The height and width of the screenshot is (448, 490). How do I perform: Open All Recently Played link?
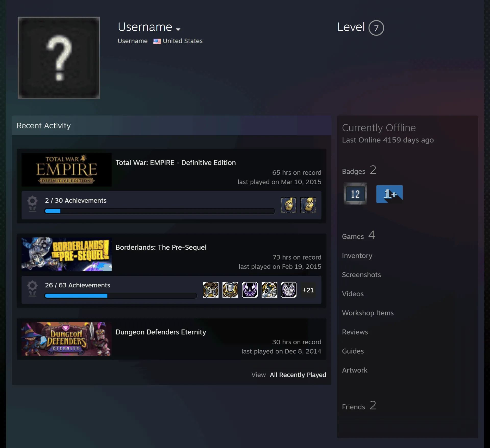click(x=298, y=375)
